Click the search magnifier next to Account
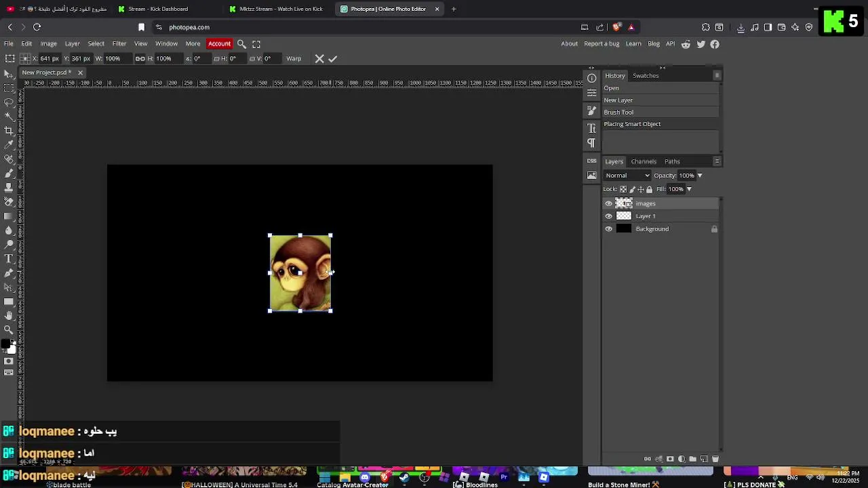The width and height of the screenshot is (868, 488). (x=241, y=44)
